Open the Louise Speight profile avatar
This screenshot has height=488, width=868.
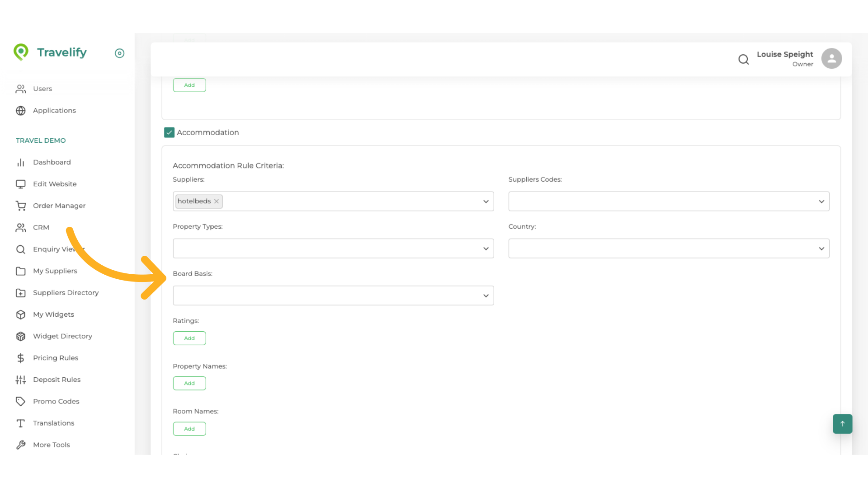(831, 58)
